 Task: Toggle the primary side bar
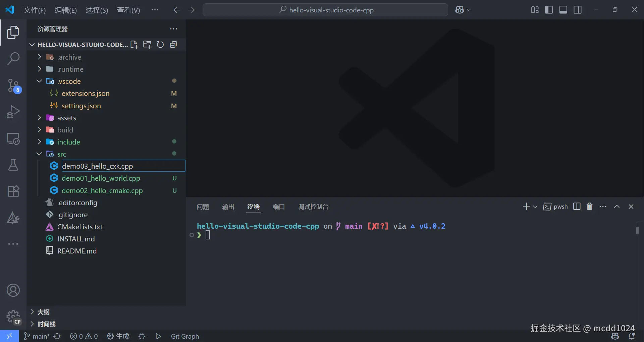549,10
